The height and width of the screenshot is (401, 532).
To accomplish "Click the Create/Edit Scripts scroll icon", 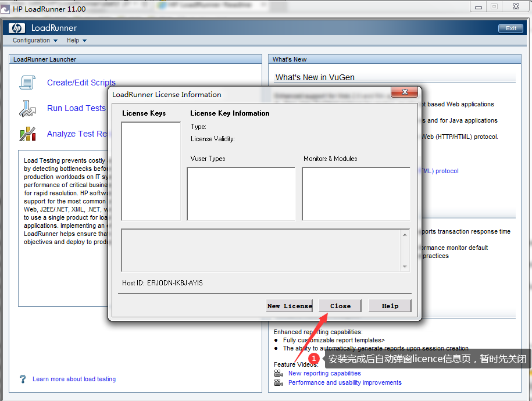I will click(x=27, y=83).
